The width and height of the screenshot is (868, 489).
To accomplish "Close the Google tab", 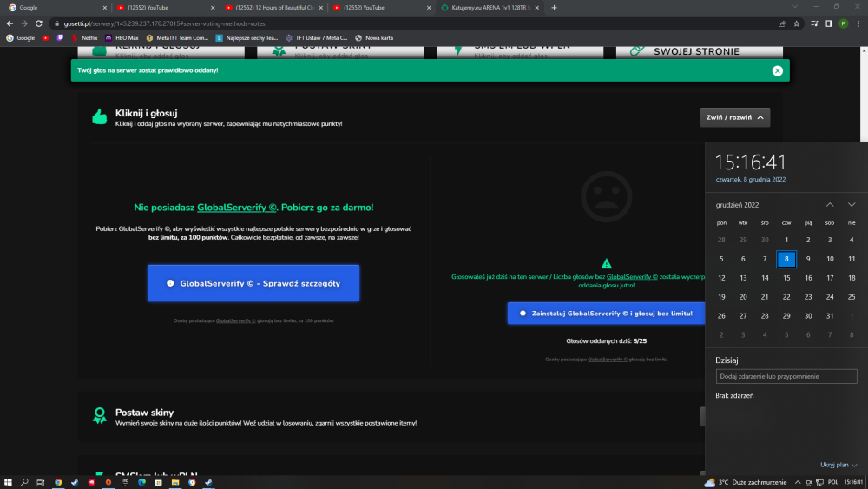I will [x=105, y=8].
